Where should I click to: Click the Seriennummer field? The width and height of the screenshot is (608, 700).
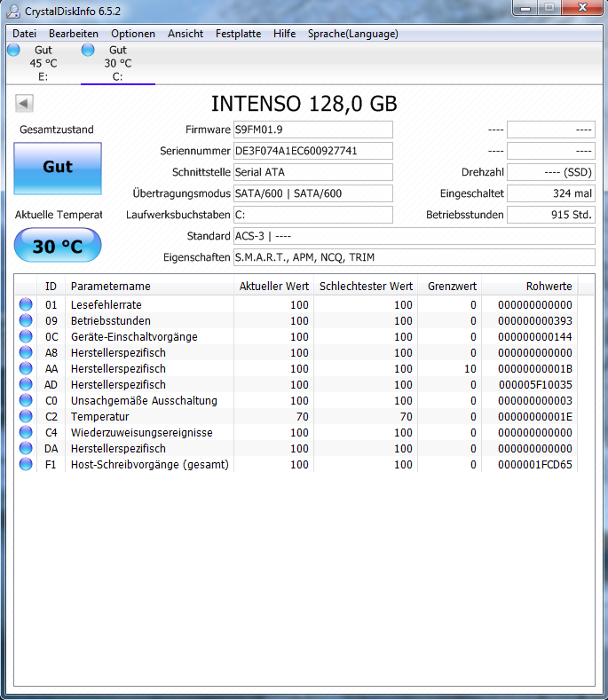313,151
